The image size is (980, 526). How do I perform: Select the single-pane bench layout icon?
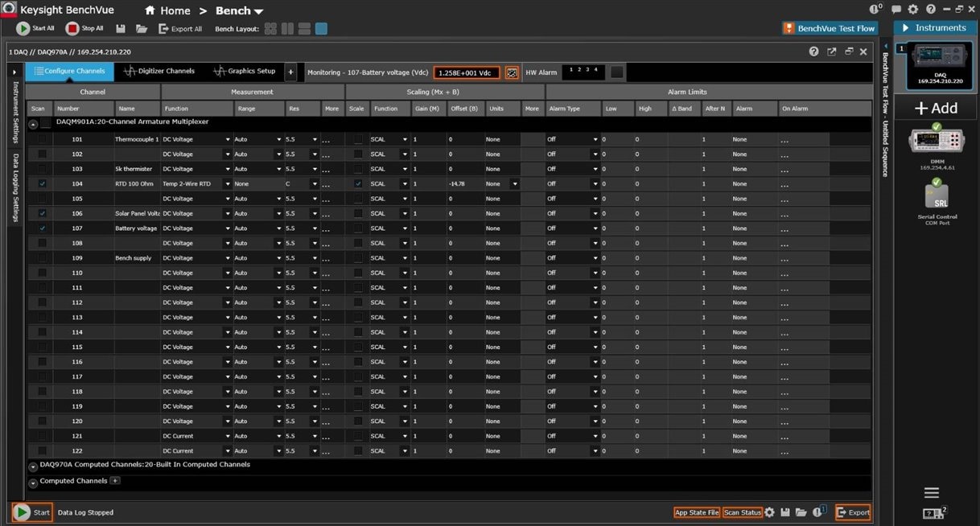point(321,29)
